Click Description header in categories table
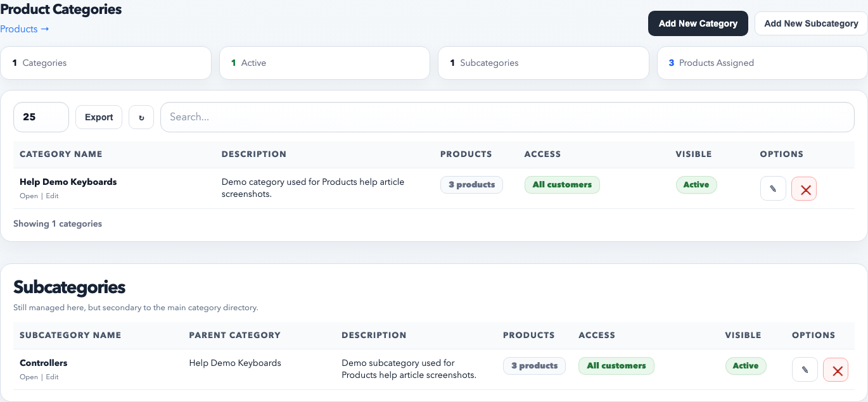 click(x=254, y=154)
